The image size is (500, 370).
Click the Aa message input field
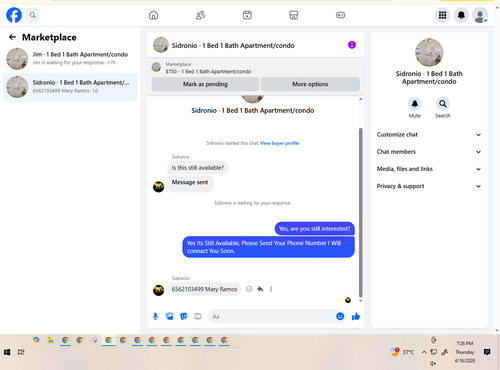(x=272, y=316)
